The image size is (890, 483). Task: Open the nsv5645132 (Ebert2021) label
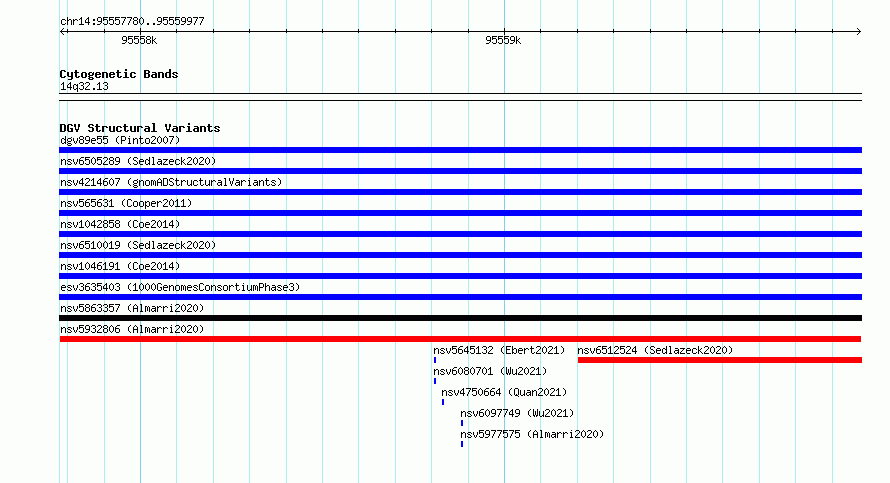(x=499, y=350)
